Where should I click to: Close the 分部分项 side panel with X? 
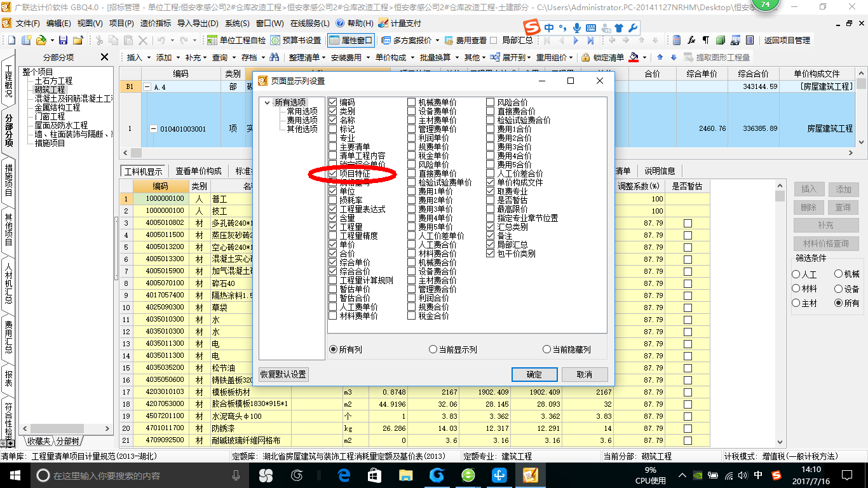point(104,57)
